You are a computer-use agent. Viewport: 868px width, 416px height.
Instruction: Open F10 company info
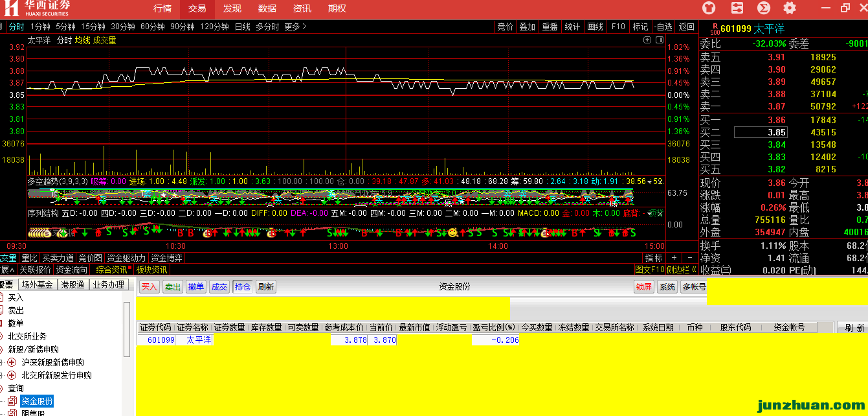(x=618, y=27)
